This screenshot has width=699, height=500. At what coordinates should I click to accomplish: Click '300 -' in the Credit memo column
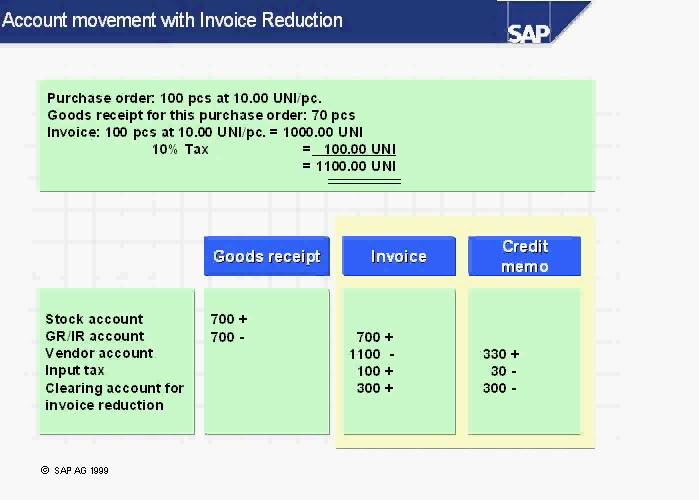499,388
